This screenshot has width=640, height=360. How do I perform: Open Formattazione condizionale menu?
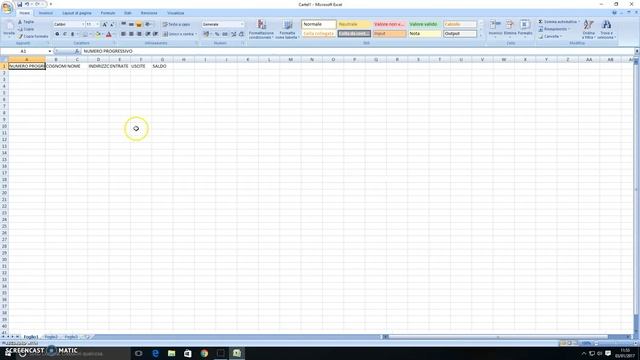point(261,29)
